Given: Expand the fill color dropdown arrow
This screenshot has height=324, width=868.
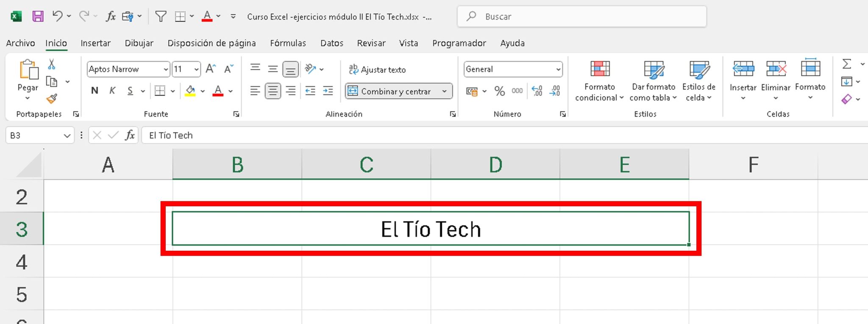Looking at the screenshot, I should coord(202,91).
